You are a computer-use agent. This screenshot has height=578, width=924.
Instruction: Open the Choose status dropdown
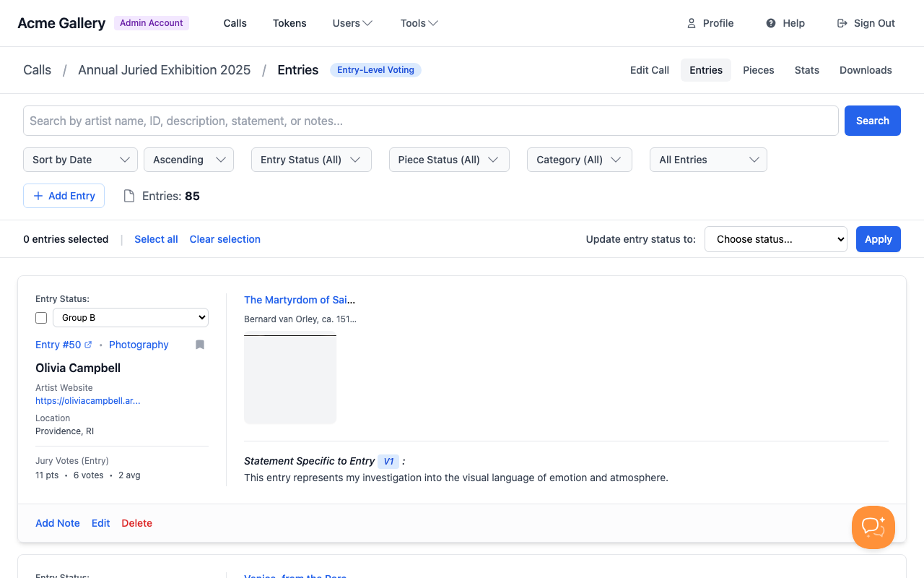coord(775,238)
